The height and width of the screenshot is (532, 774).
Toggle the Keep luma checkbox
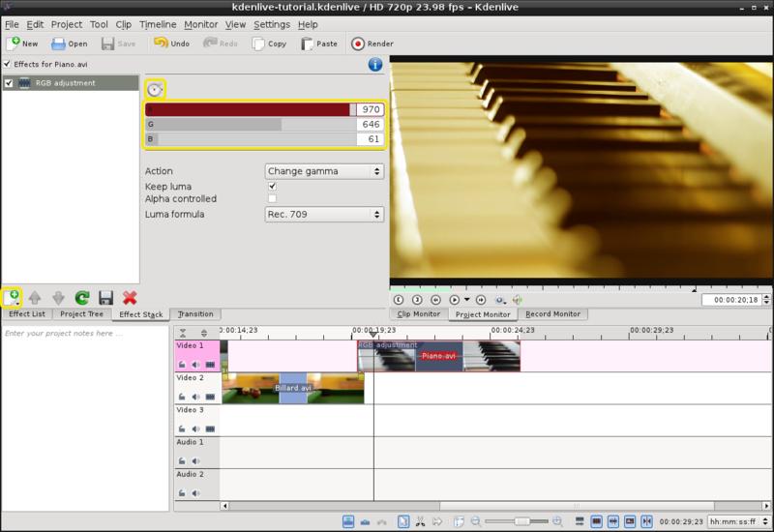point(272,186)
